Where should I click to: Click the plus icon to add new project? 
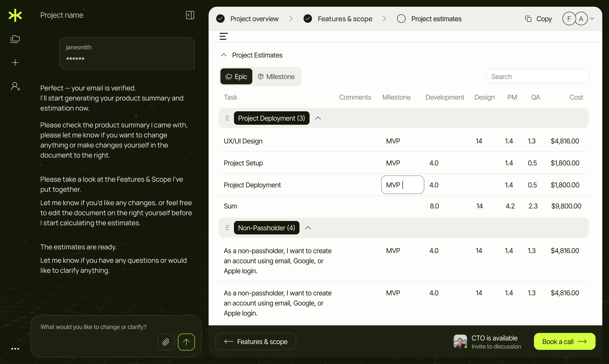click(x=15, y=63)
